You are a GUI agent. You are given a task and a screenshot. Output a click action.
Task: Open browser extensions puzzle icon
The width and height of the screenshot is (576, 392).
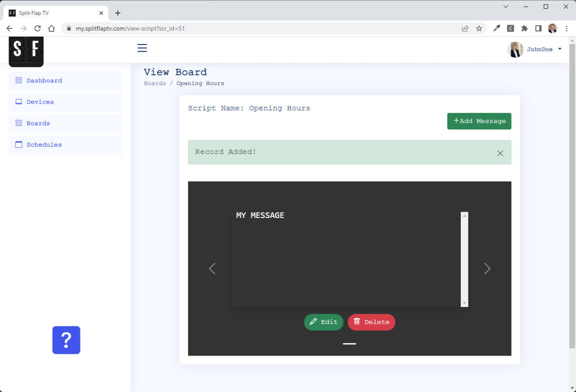click(x=524, y=28)
